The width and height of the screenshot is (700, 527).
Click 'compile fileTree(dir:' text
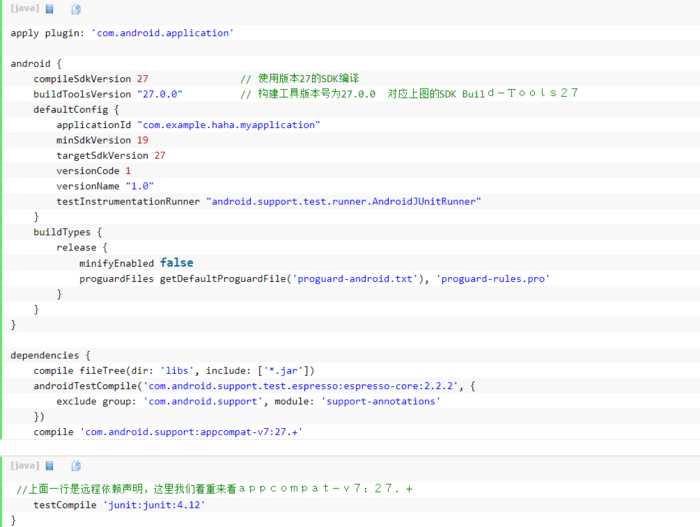point(93,371)
